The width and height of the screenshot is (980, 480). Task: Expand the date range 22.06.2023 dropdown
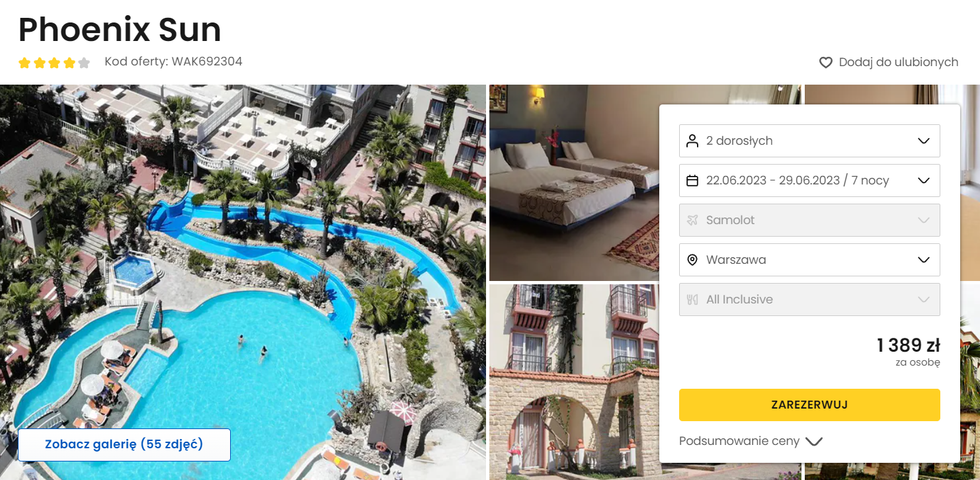tap(809, 180)
